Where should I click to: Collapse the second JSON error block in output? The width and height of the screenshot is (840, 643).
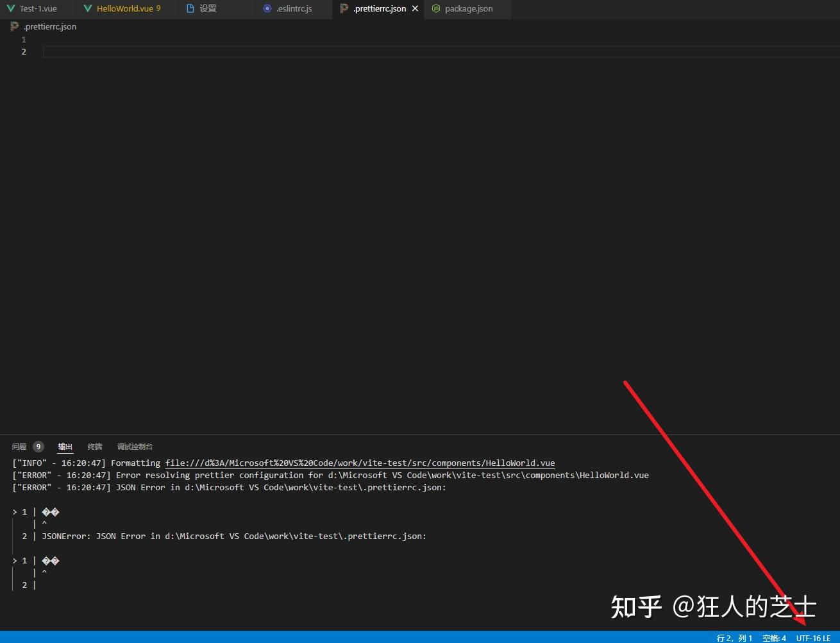[14, 560]
